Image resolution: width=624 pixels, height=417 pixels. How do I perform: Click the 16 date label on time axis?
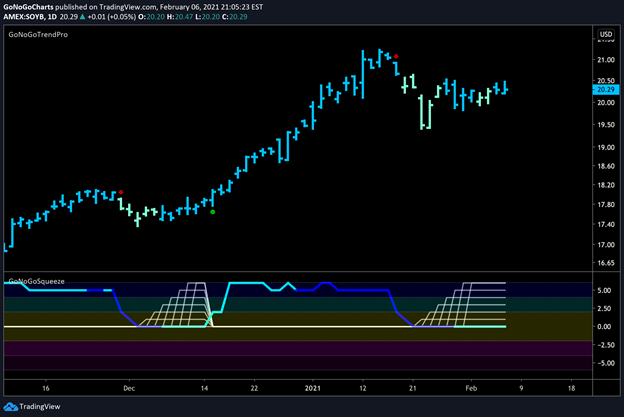pyautogui.click(x=46, y=388)
